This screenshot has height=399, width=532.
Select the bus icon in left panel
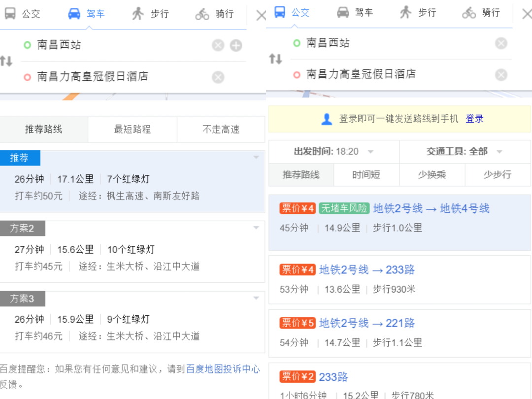[x=10, y=14]
